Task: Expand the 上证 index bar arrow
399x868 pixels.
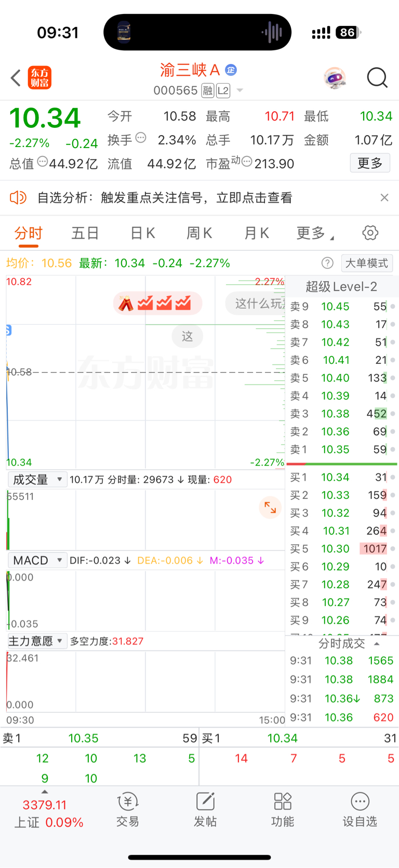Action: coord(45,792)
